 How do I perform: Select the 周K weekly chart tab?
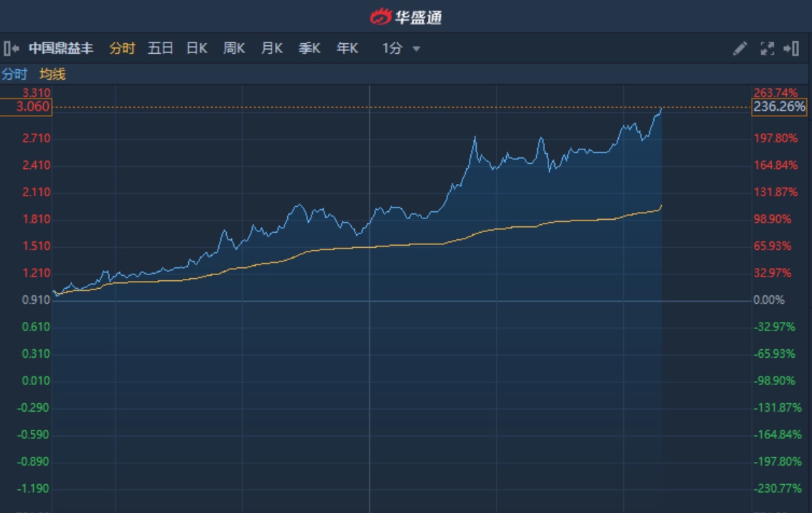(234, 49)
